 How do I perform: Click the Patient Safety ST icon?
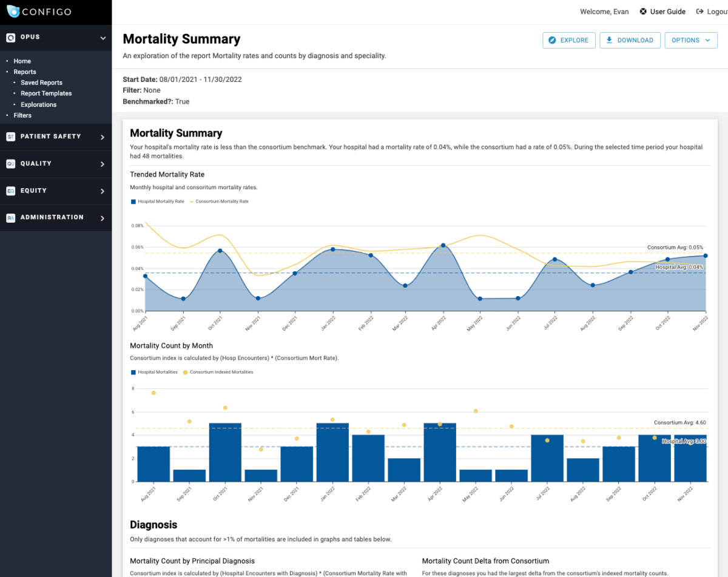[x=10, y=137]
